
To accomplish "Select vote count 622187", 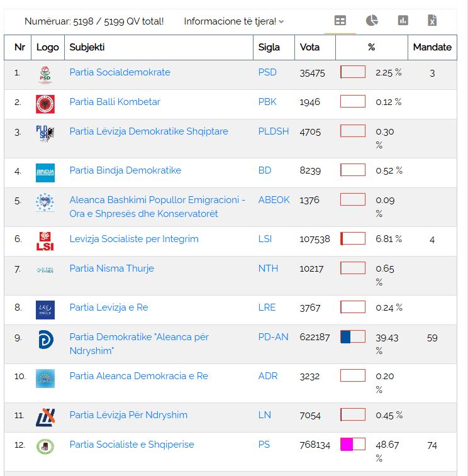I will pyautogui.click(x=315, y=338).
